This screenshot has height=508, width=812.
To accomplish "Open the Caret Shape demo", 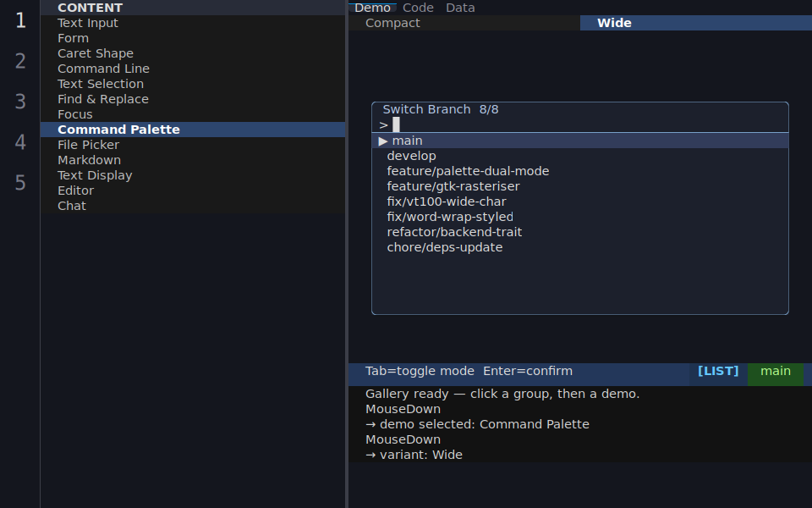I will click(193, 53).
